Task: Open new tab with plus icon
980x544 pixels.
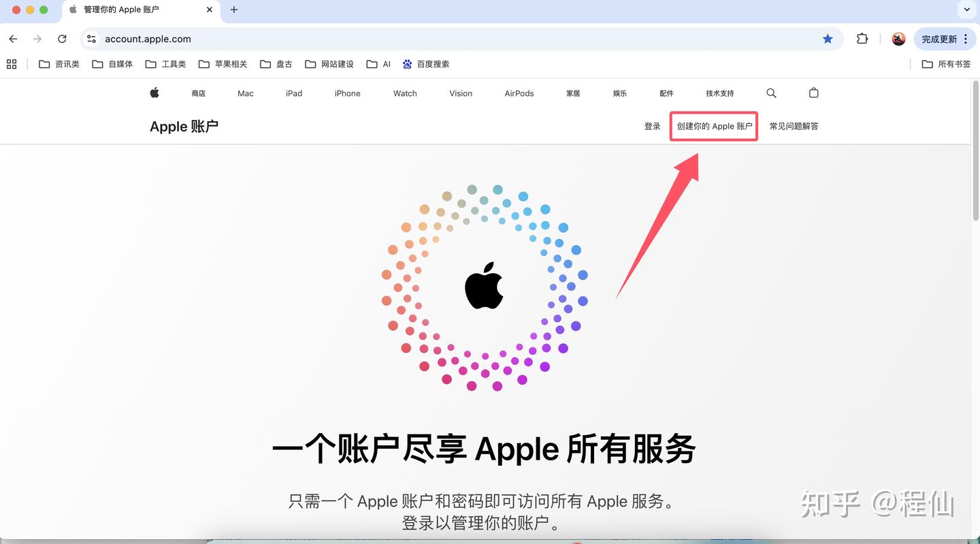Action: [x=234, y=10]
